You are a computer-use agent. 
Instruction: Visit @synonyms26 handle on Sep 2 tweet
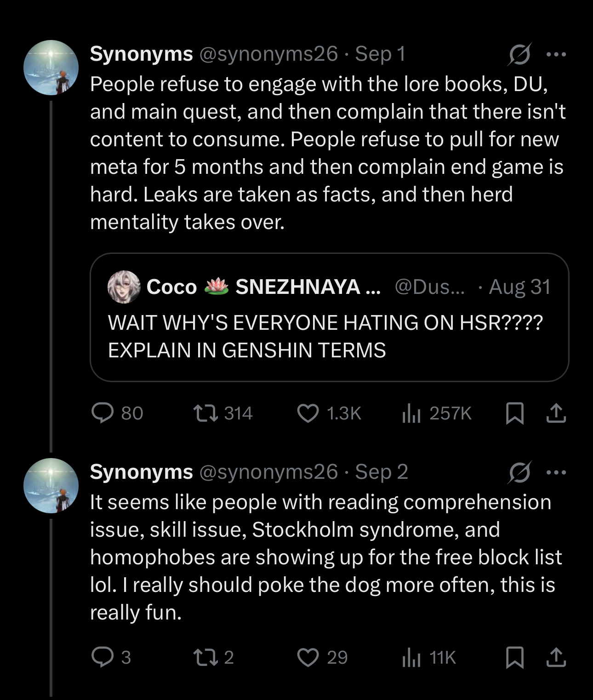[x=268, y=472]
